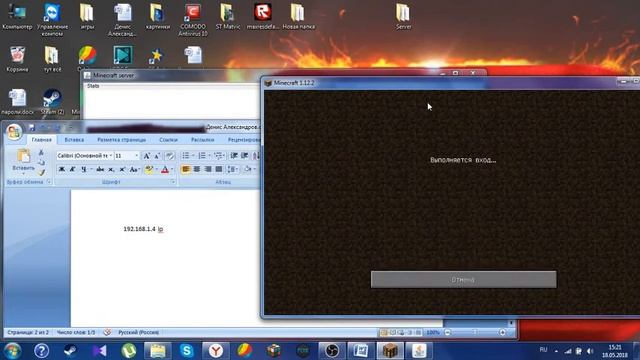Apply red font color in Word
640x360 pixels.
pyautogui.click(x=165, y=169)
